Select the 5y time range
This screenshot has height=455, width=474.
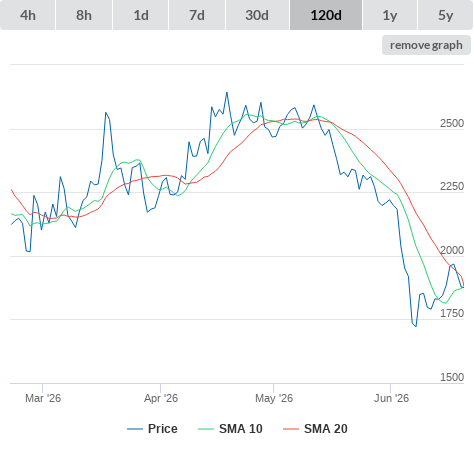tap(446, 15)
